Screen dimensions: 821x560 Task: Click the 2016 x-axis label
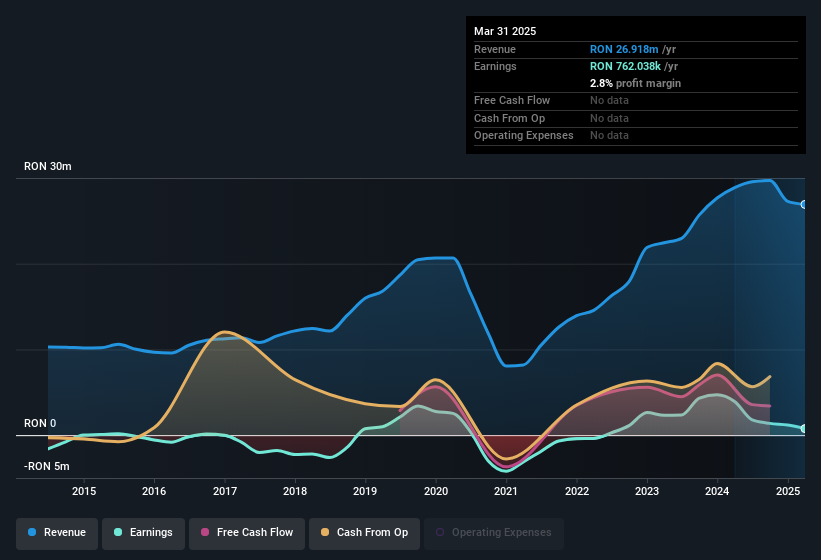(x=154, y=491)
